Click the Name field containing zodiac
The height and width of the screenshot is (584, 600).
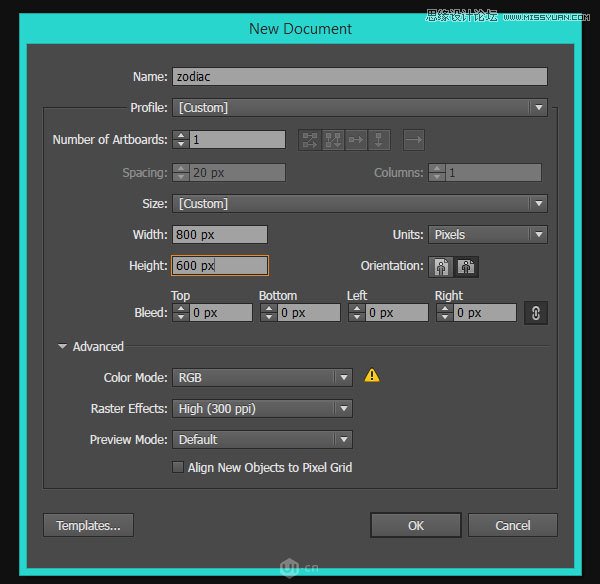[360, 76]
